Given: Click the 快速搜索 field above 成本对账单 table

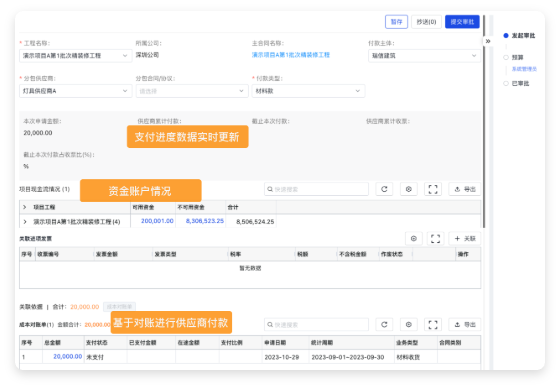Looking at the screenshot, I should [316, 324].
